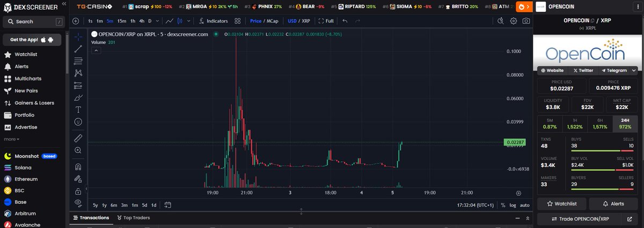Image resolution: width=644 pixels, height=228 pixels.
Task: Add pair via Watchlist star button
Action: point(561,204)
